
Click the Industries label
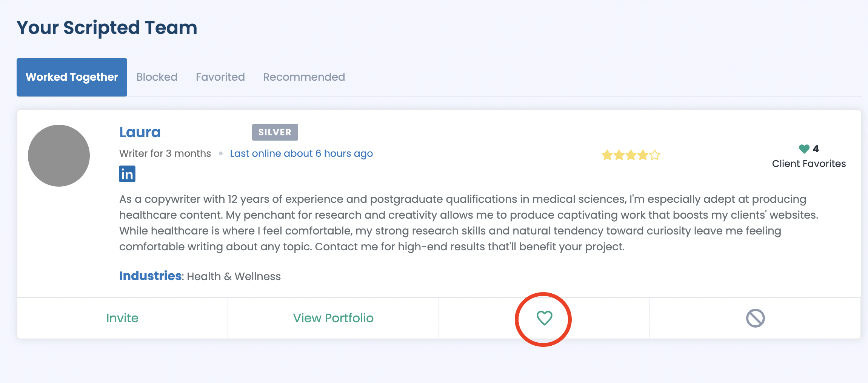(x=150, y=276)
